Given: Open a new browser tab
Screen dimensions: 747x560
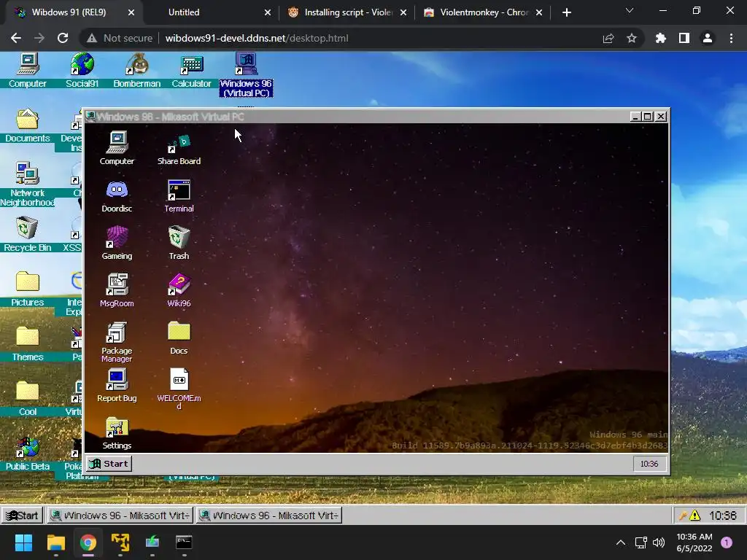Looking at the screenshot, I should tap(566, 12).
